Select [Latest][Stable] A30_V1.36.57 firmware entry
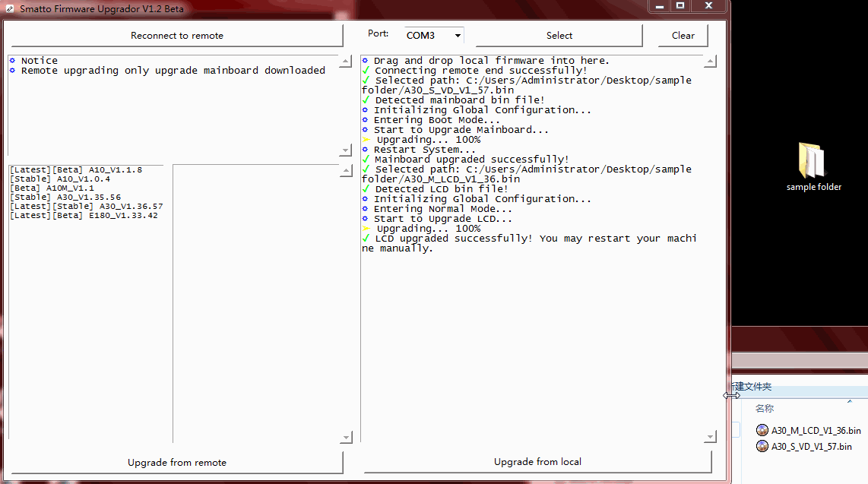868x484 pixels. pyautogui.click(x=87, y=207)
